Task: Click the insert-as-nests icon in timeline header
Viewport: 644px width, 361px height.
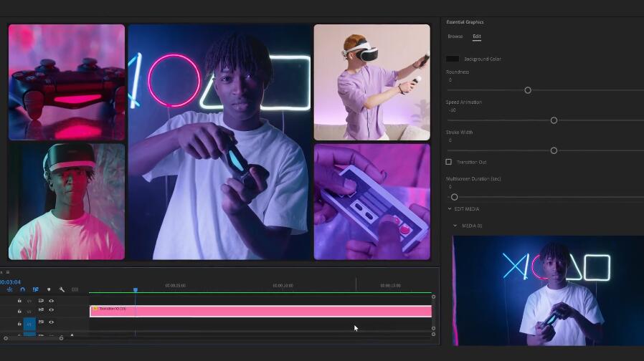Action: (x=9, y=289)
